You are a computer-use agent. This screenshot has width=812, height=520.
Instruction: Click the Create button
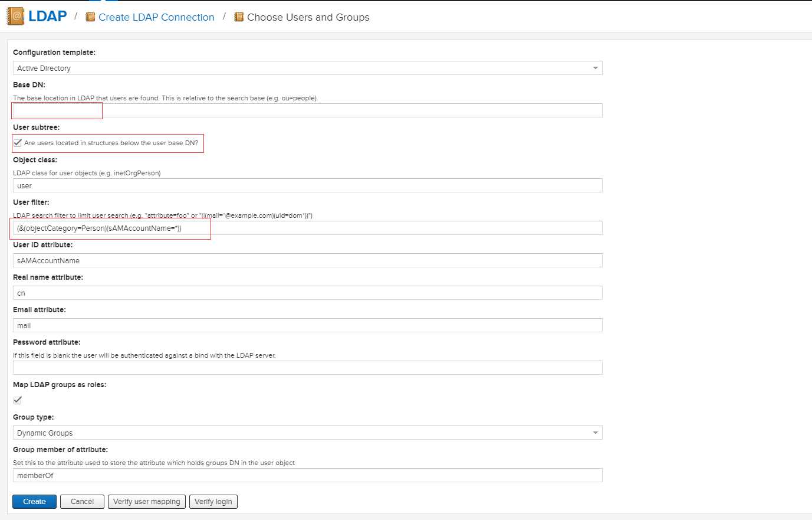34,502
